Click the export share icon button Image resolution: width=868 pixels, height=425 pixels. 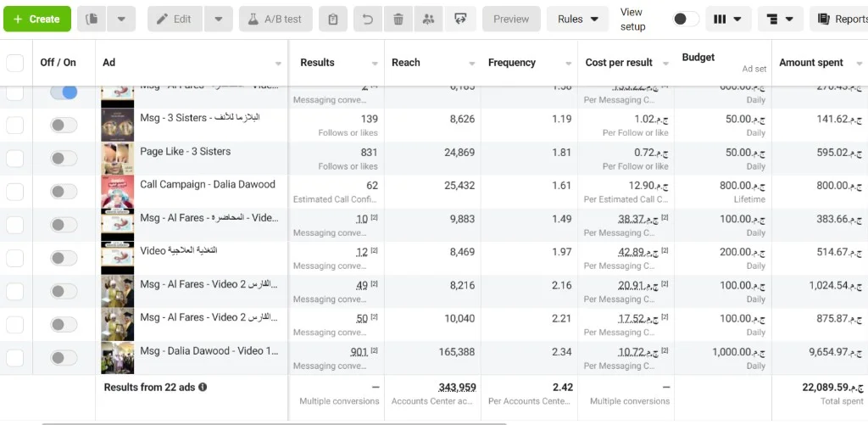(x=459, y=19)
